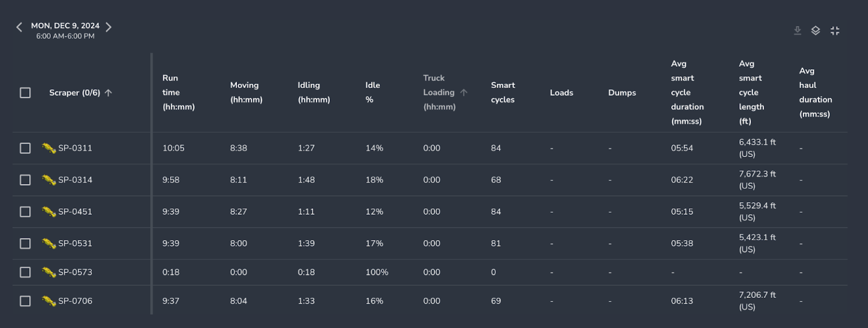Click the download report icon
Viewport: 868px width, 328px height.
coord(797,31)
